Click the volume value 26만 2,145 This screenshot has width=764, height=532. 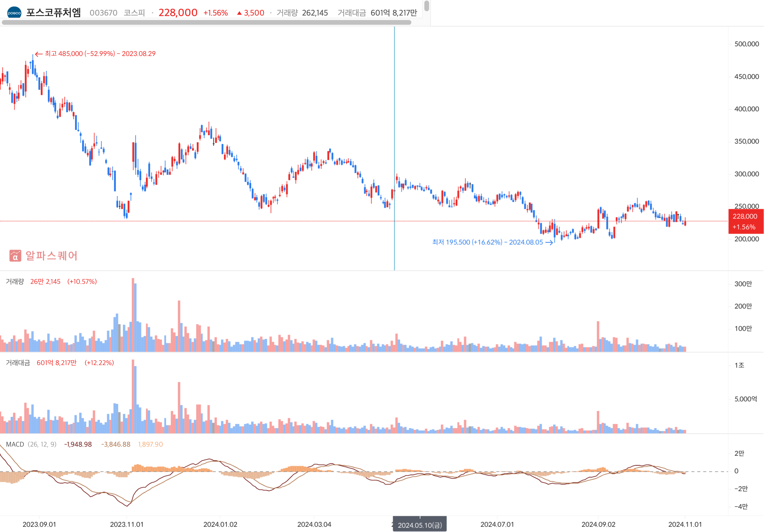pos(45,282)
